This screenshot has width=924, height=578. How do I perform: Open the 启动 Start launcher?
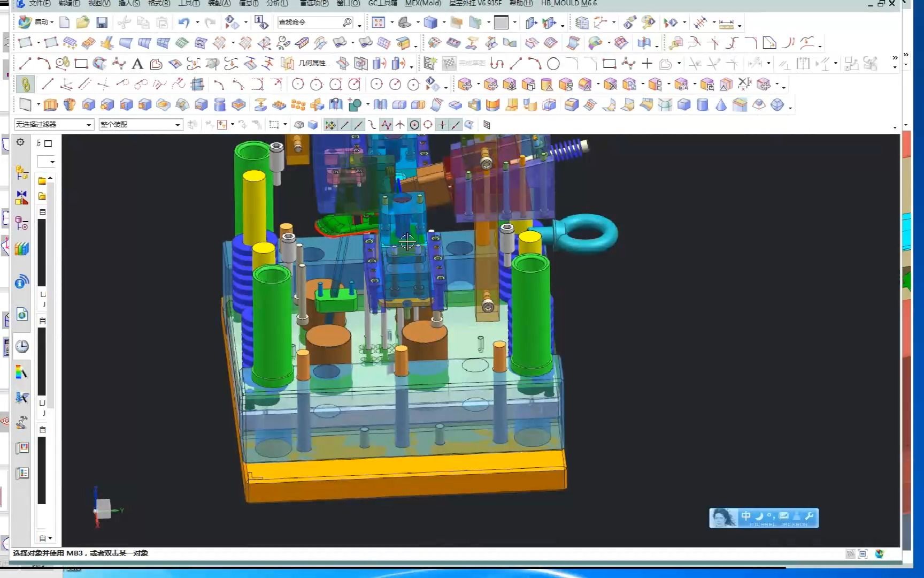click(36, 22)
